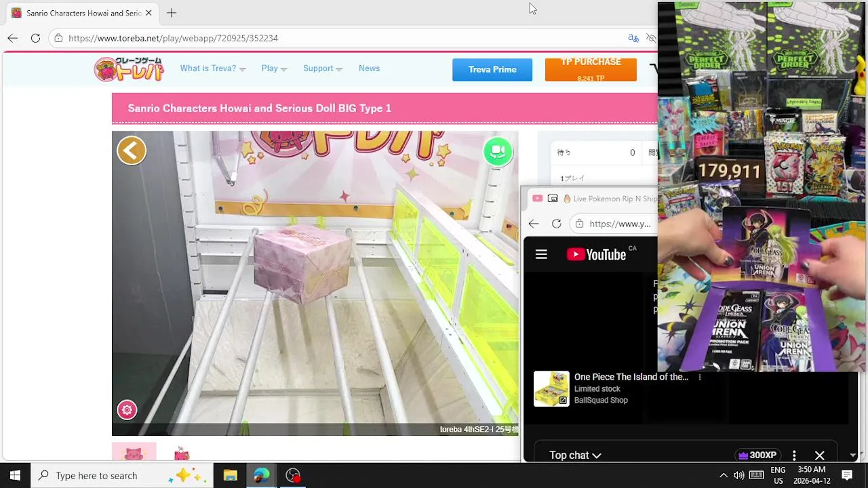Image resolution: width=868 pixels, height=488 pixels.
Task: Open the touch keyboard icon in tray
Action: [x=757, y=475]
